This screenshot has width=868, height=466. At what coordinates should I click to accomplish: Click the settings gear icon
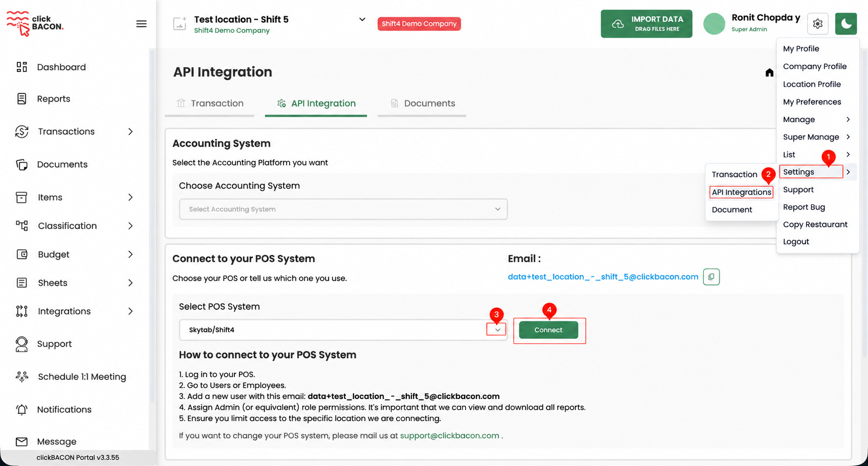click(x=818, y=24)
